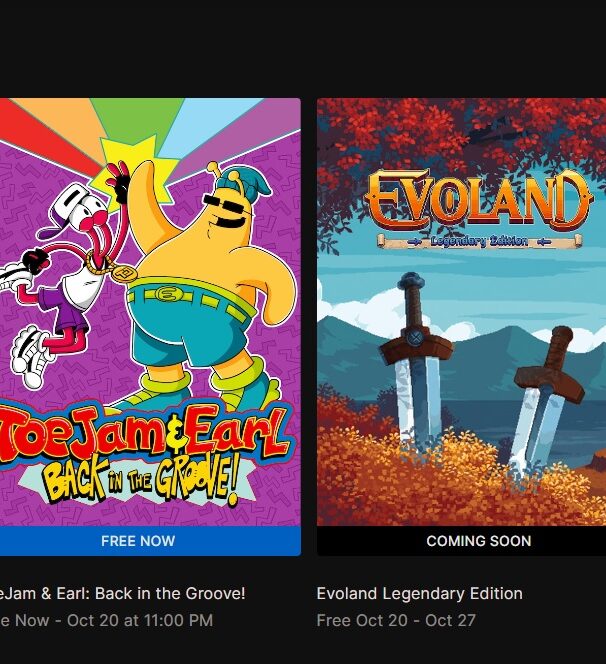Click the upright sword with the blue pommel
606x664 pixels.
[415, 360]
